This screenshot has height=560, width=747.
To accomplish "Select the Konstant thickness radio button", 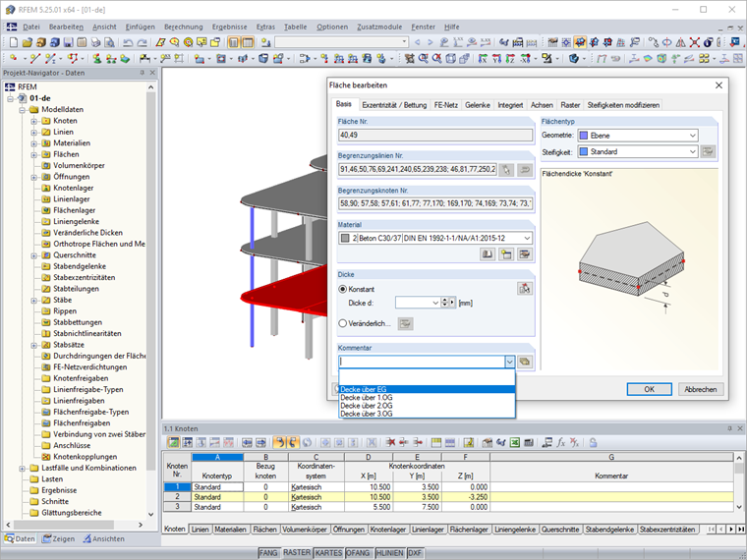I will (x=342, y=289).
